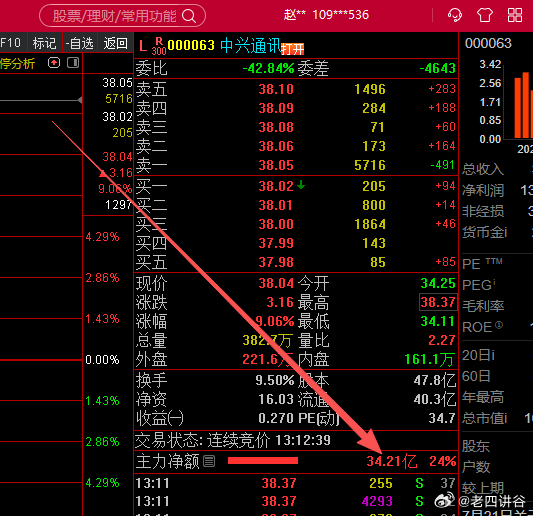Click the 流通 value 40.3亿
The width and height of the screenshot is (533, 516).
click(x=435, y=399)
